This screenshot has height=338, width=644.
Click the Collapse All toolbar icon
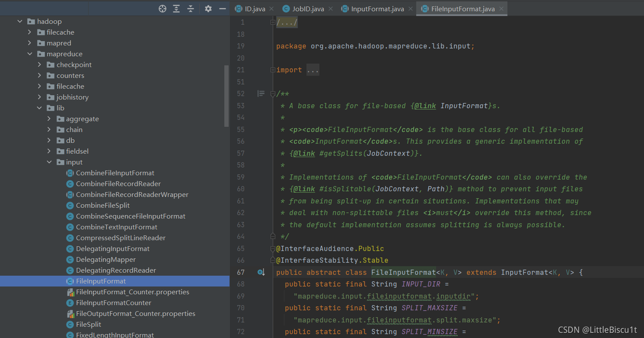[191, 9]
